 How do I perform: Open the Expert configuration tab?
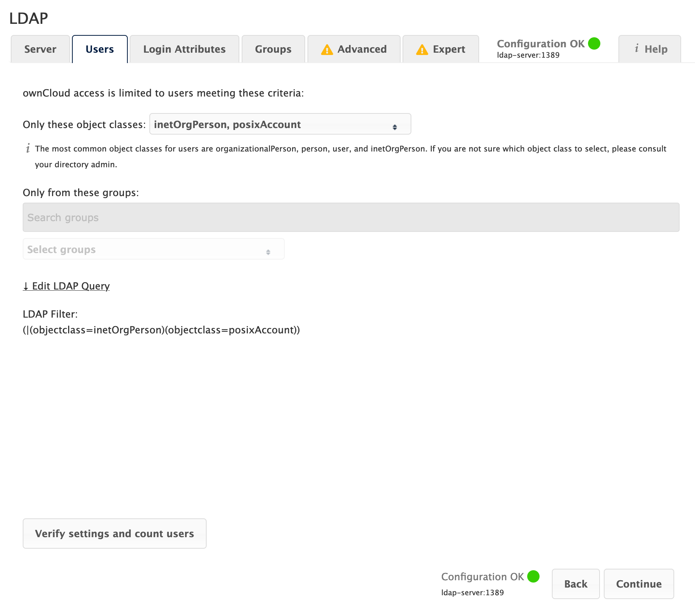(x=441, y=49)
